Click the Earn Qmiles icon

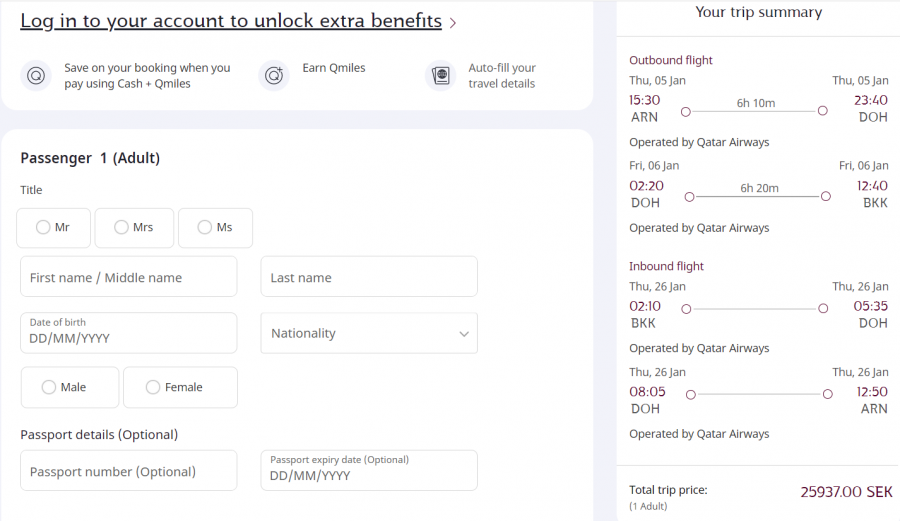coord(274,76)
